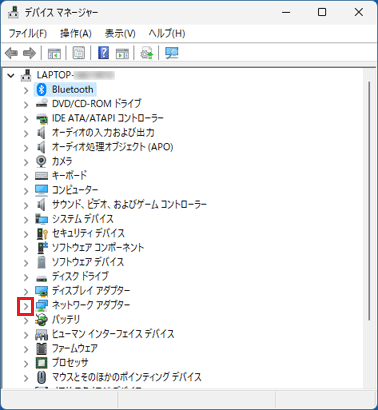Viewport: 378px width, 410px height.
Task: Open the 表示(V) menu
Action: (120, 33)
